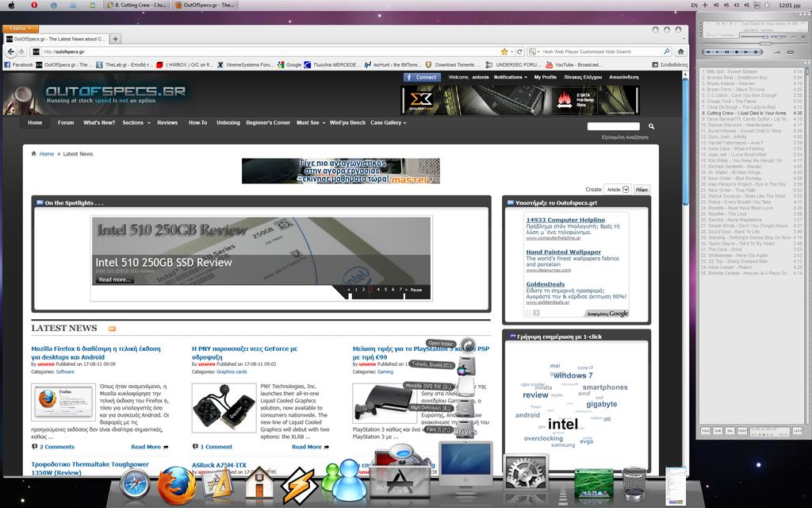Click the clock in the top bar
This screenshot has width=812, height=508.
pos(791,6)
